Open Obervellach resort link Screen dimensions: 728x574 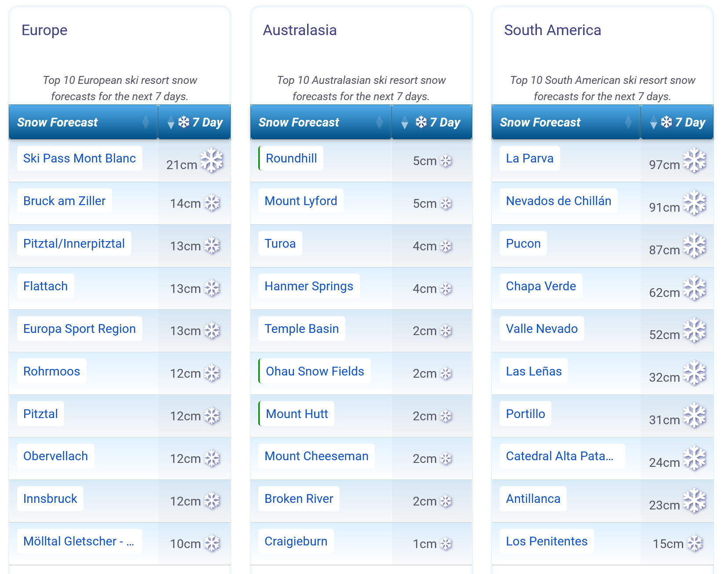(56, 456)
